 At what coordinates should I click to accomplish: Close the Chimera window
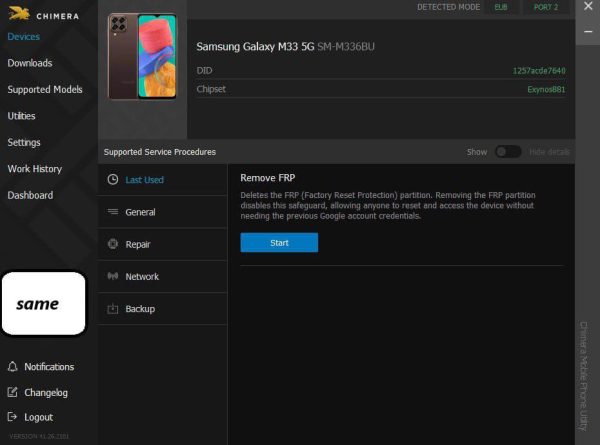click(x=588, y=6)
